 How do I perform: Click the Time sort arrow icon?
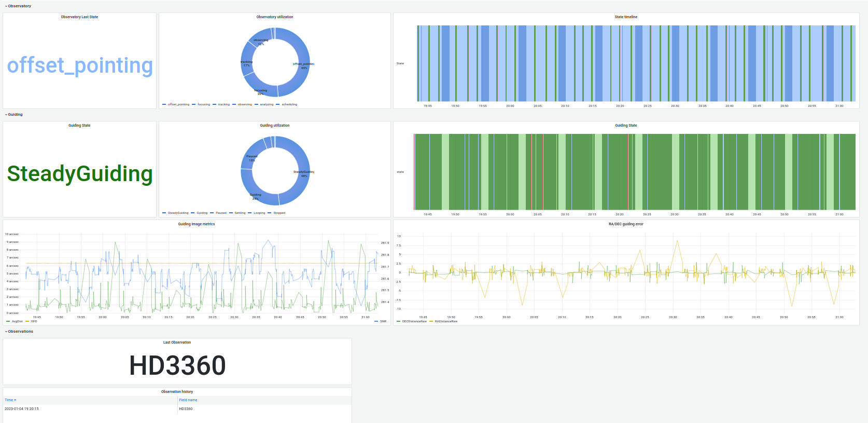click(15, 400)
